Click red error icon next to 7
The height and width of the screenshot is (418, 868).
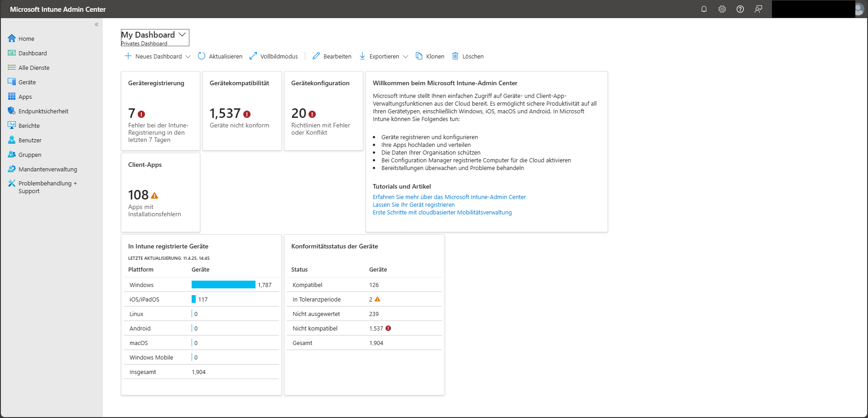141,114
